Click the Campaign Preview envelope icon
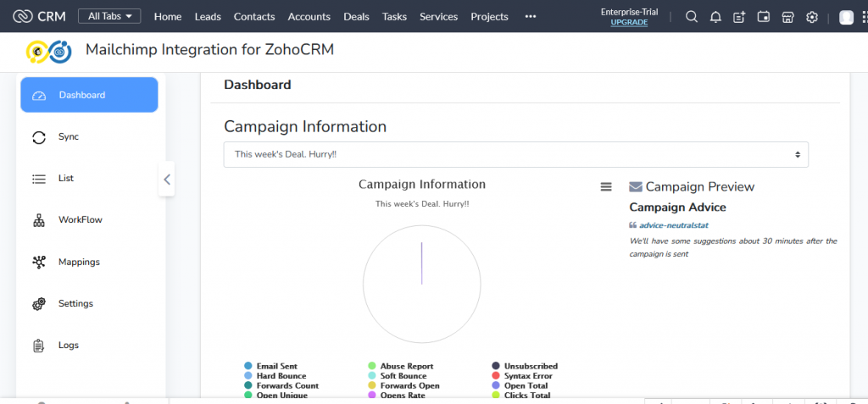Viewport: 868px width, 404px height. (x=636, y=187)
